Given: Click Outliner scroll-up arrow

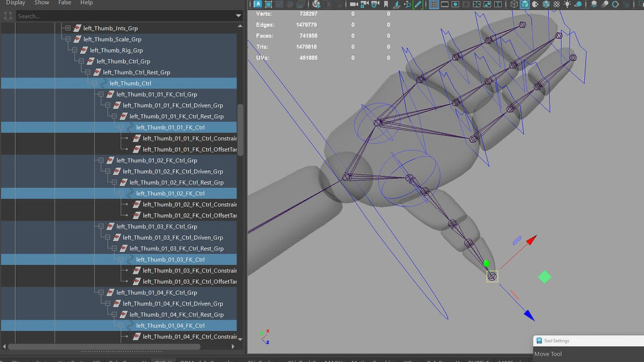Looking at the screenshot, I should (241, 26).
